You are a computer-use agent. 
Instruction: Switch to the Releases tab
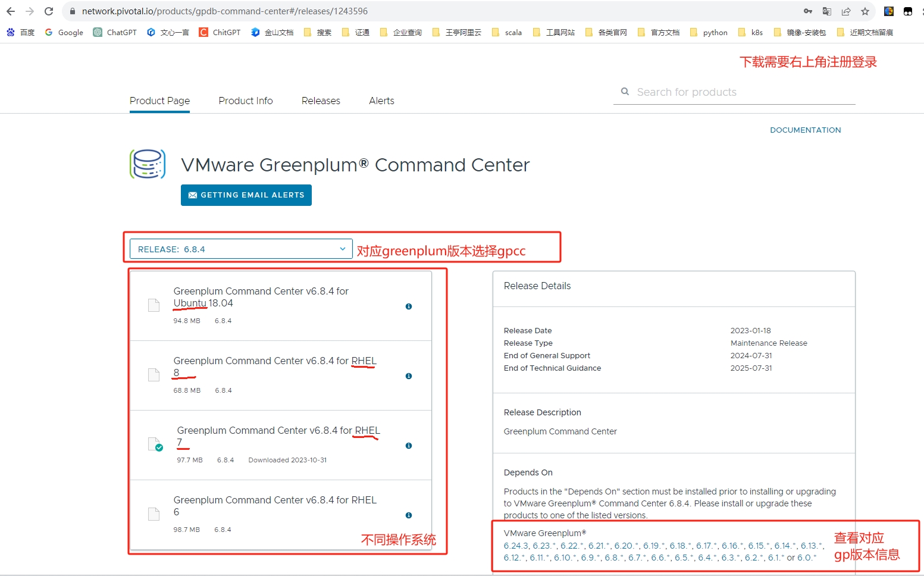tap(321, 101)
